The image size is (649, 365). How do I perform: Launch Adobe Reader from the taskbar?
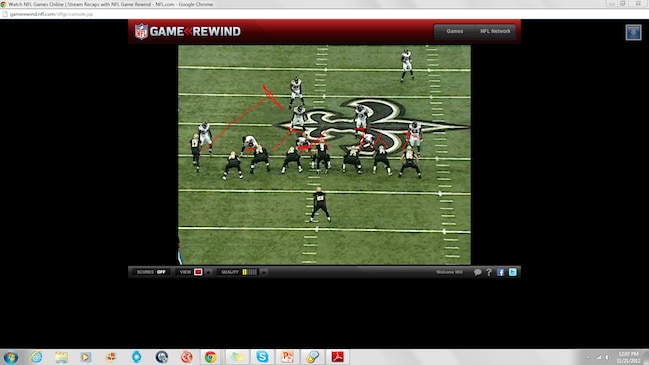coord(337,357)
